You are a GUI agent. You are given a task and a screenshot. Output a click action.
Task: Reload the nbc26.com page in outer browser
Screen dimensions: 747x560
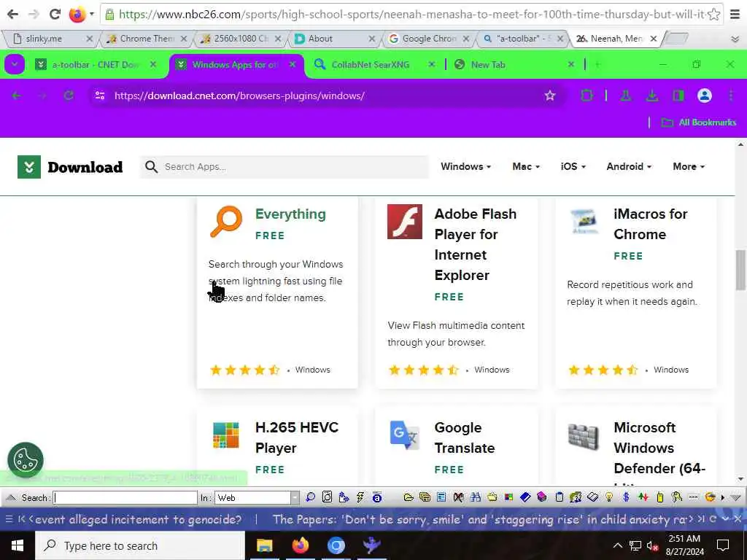(x=55, y=14)
